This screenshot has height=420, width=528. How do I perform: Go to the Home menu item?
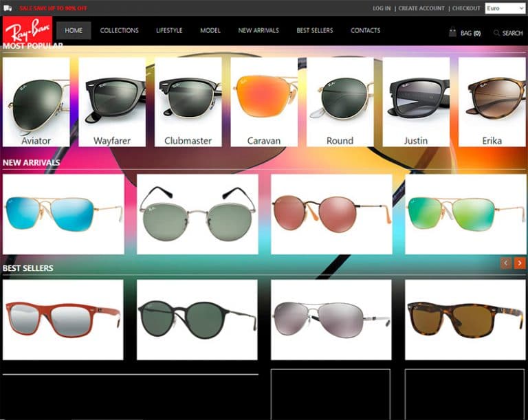pos(74,30)
